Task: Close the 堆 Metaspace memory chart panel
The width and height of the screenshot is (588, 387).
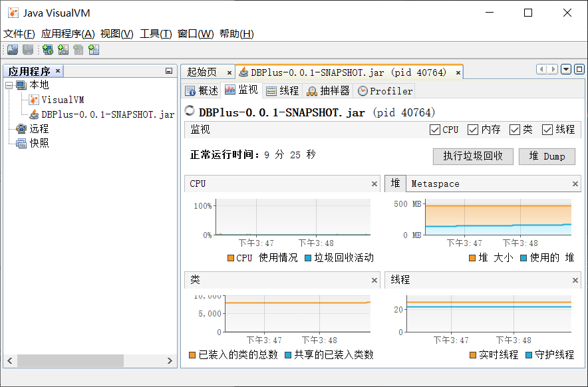Action: [575, 184]
